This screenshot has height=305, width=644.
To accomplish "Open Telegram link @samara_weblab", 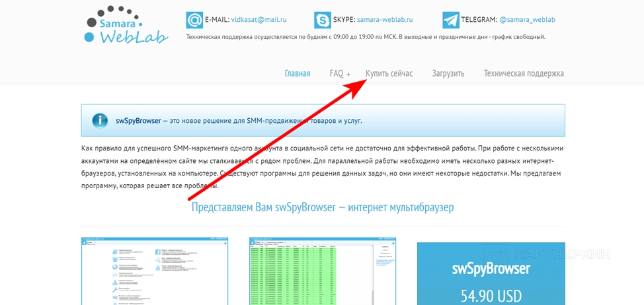I will point(528,19).
